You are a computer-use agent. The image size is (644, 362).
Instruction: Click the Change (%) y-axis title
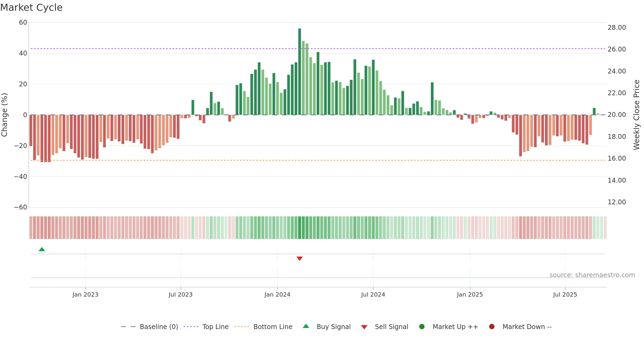click(x=4, y=115)
